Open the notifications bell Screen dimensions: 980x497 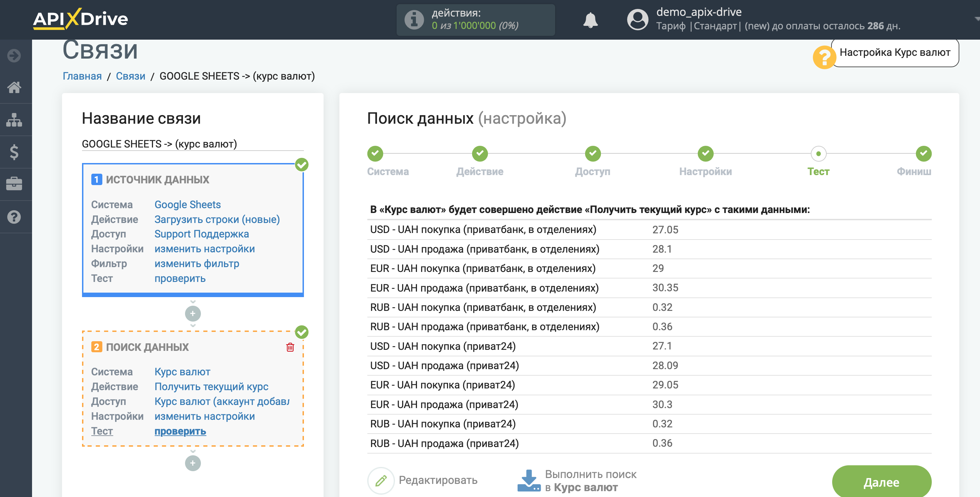coord(590,20)
